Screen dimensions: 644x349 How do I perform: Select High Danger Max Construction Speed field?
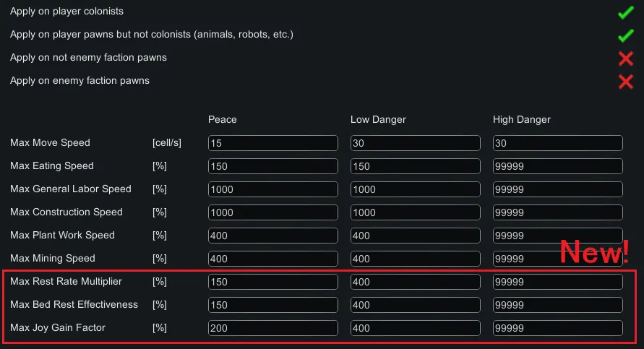(x=557, y=212)
